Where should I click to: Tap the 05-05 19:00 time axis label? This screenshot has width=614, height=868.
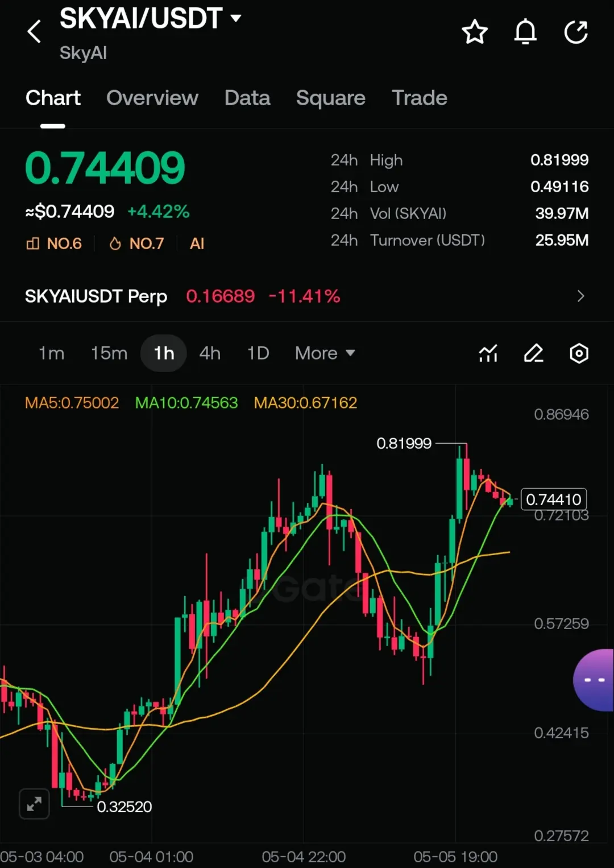(455, 857)
